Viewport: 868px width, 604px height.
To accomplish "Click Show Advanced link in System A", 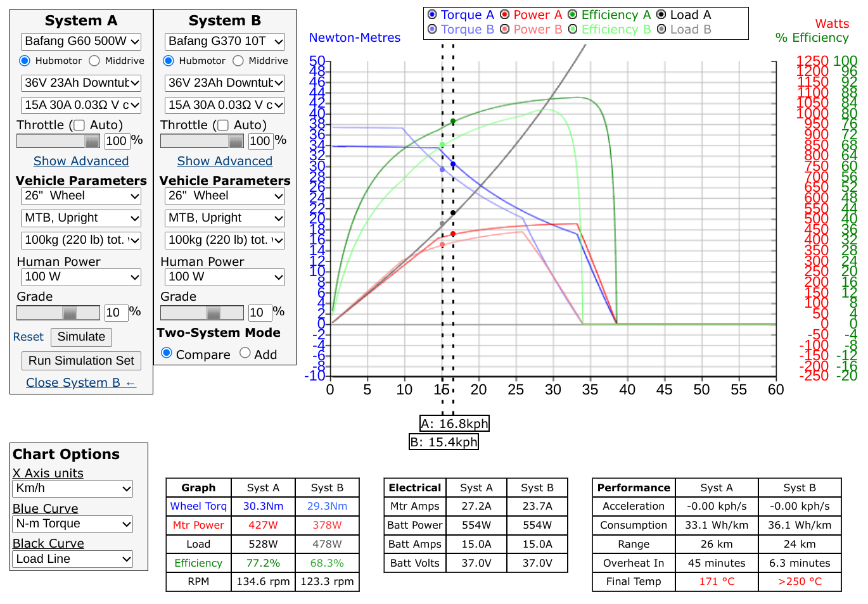I will (x=81, y=161).
